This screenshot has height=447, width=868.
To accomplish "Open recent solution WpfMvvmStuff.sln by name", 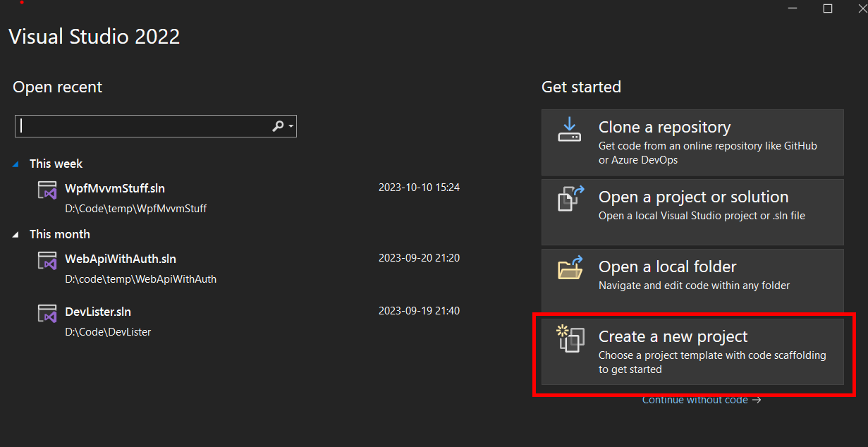I will pyautogui.click(x=115, y=188).
